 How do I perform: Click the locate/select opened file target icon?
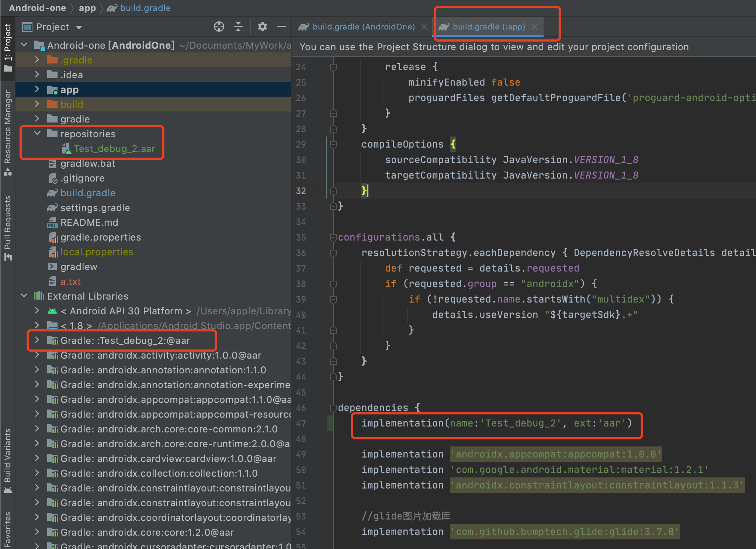[219, 27]
